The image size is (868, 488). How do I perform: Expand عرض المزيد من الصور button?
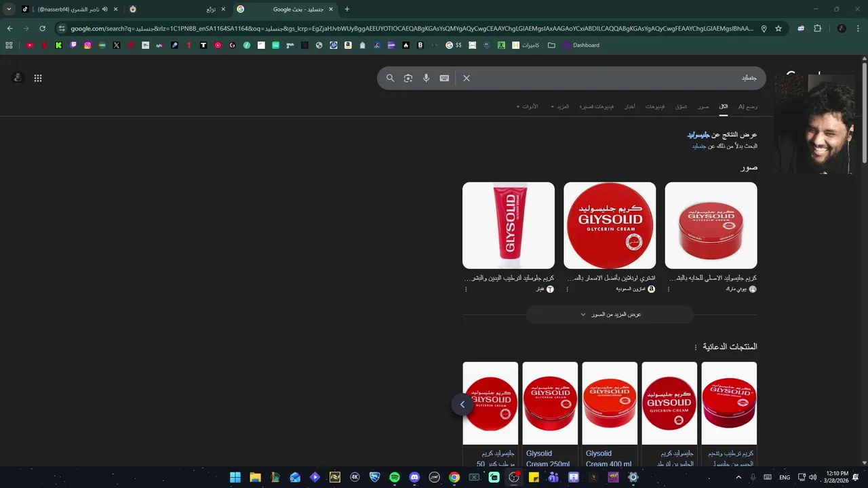pyautogui.click(x=610, y=314)
